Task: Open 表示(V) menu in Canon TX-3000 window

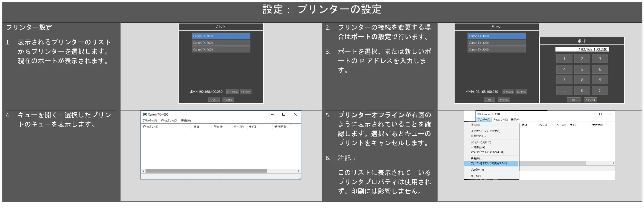Action: [x=515, y=119]
